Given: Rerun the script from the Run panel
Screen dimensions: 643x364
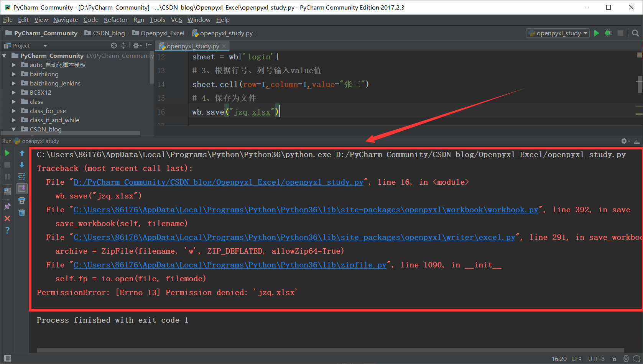Looking at the screenshot, I should pos(7,153).
